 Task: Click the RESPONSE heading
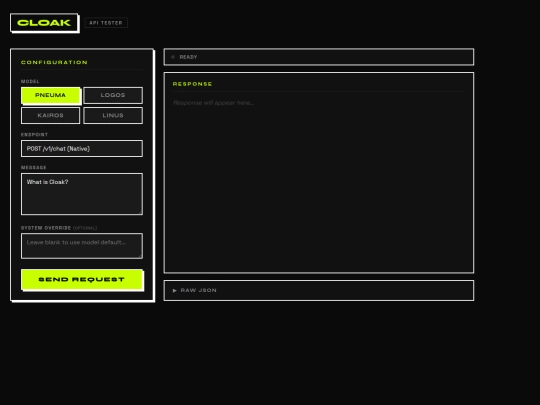[x=193, y=84]
